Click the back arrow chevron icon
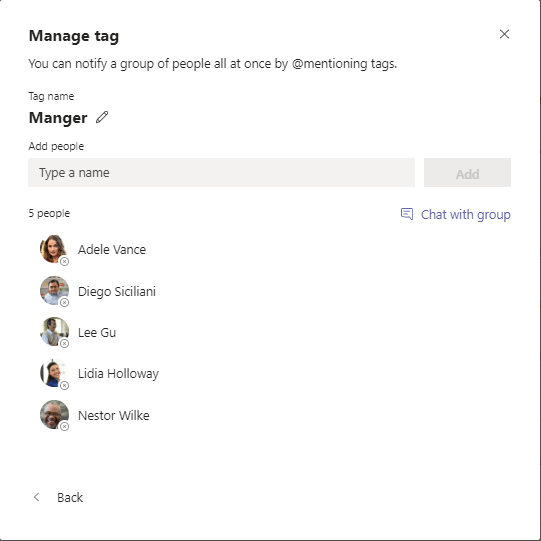Image resolution: width=541 pixels, height=541 pixels. pyautogui.click(x=37, y=497)
